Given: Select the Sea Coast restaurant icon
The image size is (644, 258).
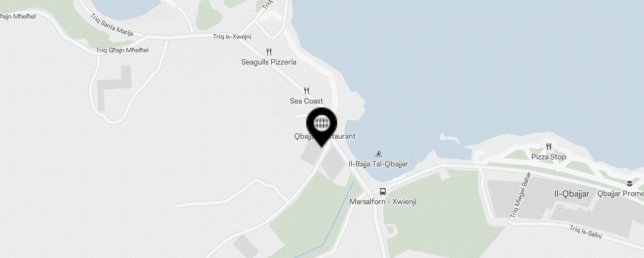Looking at the screenshot, I should (307, 91).
